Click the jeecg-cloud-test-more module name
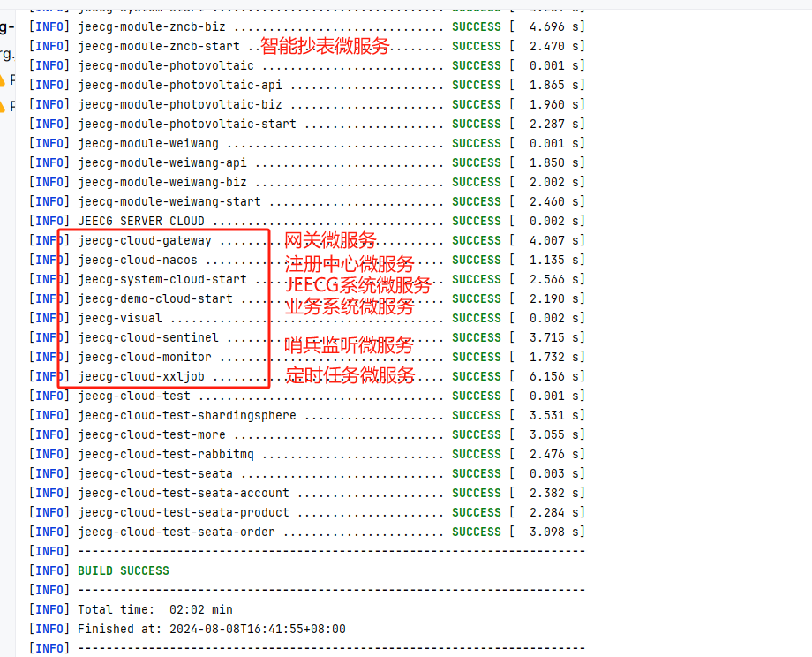Viewport: 812px width, 657px height. coord(151,434)
